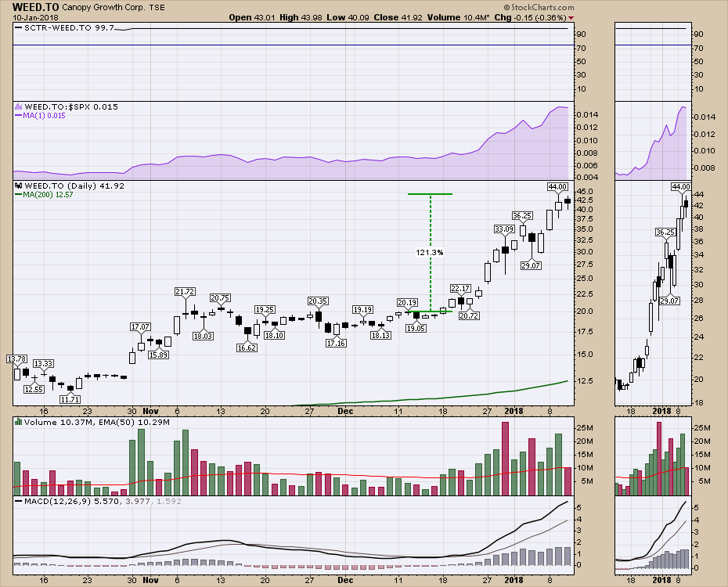Click the green line marker beside MA(200)
728x587 pixels.
pos(18,194)
